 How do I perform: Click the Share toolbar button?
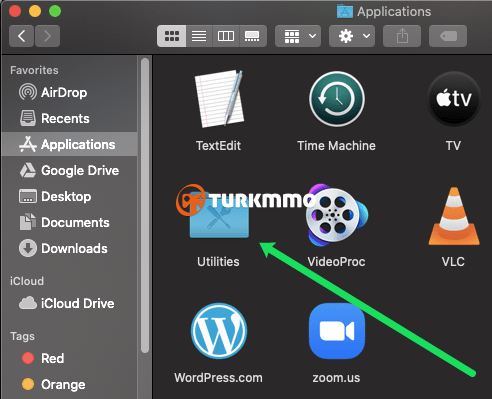click(402, 36)
